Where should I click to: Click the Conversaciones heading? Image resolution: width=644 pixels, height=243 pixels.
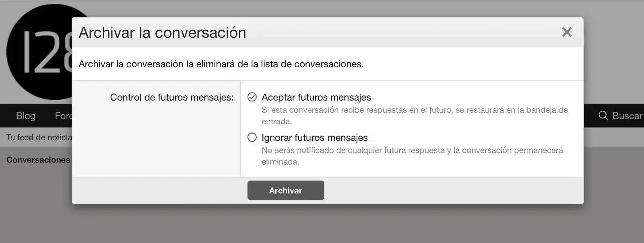[38, 160]
